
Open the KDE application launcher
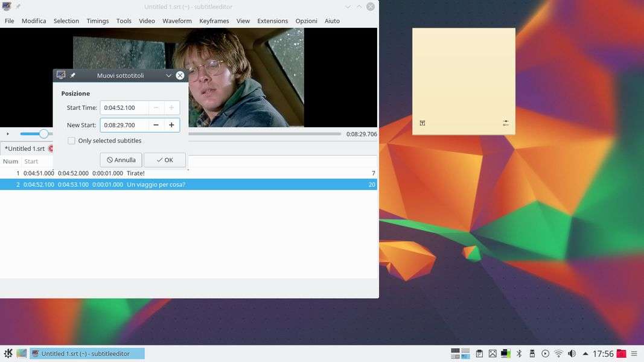pyautogui.click(x=8, y=354)
